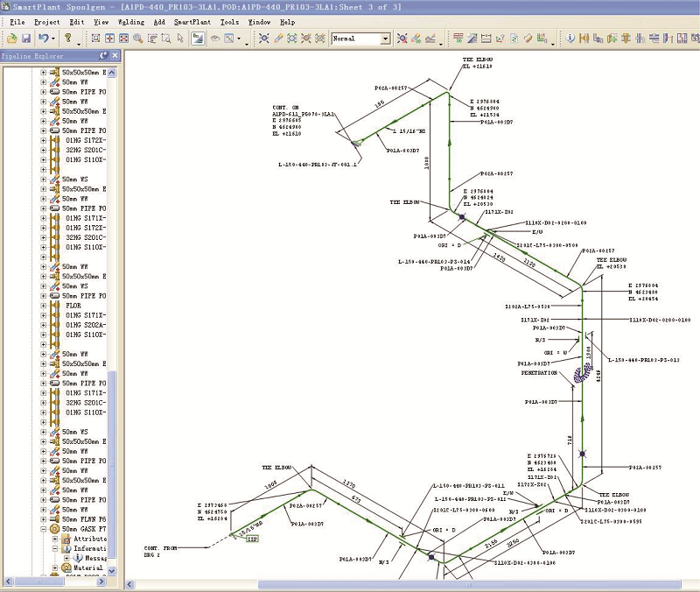The height and width of the screenshot is (592, 700).
Task: Click the CONT. FROM DRG 2 annotation
Action: [160, 552]
